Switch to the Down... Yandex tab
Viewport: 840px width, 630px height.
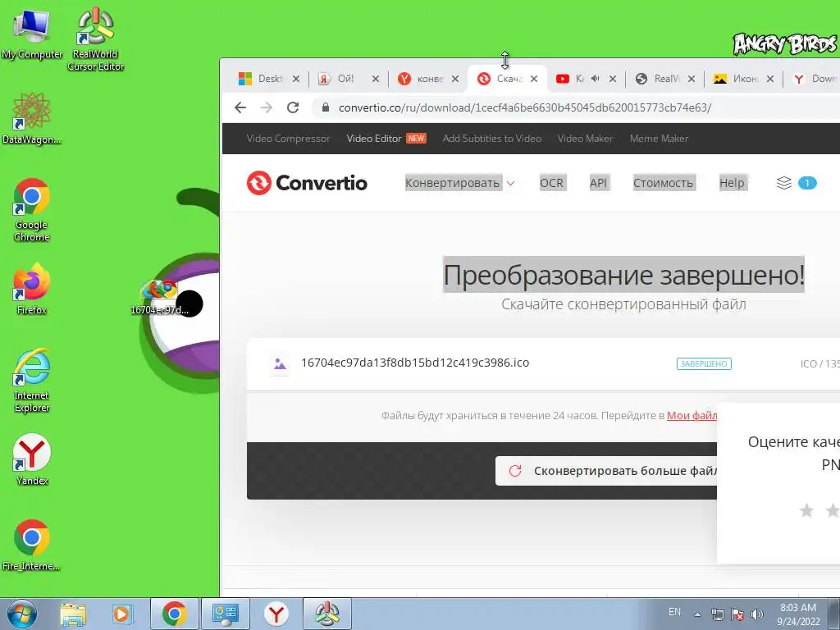click(815, 79)
